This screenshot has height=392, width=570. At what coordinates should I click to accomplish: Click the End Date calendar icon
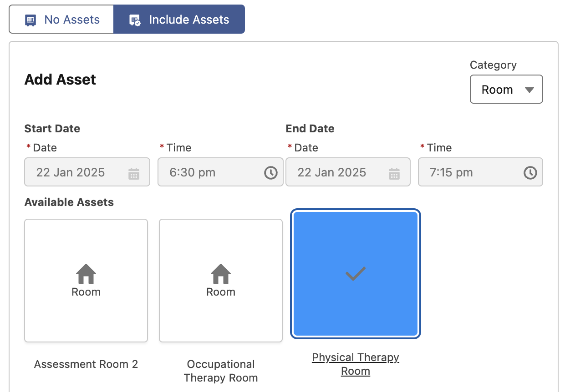394,173
